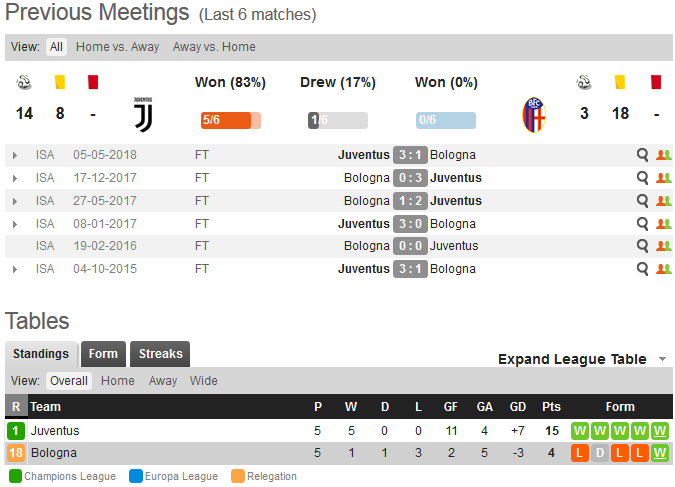Click the 3:1 score of 05-05-2018 match
Viewport: 675px width, 487px height.
(x=410, y=155)
